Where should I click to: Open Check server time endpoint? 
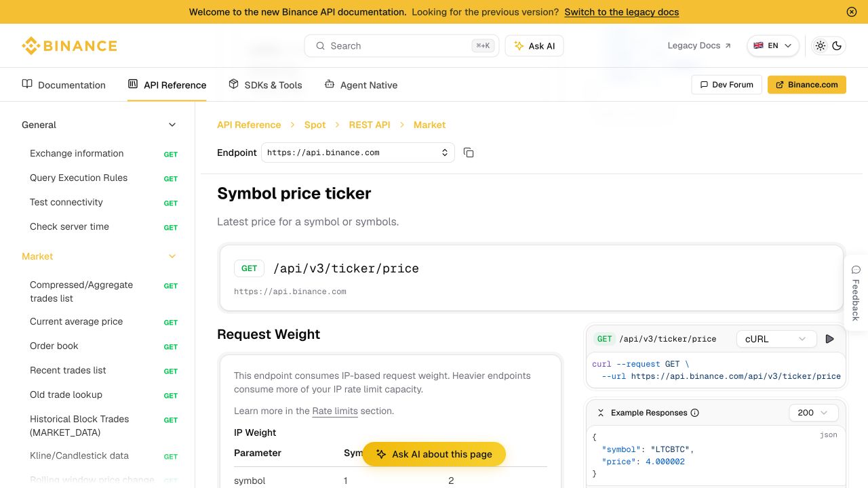(x=104, y=227)
